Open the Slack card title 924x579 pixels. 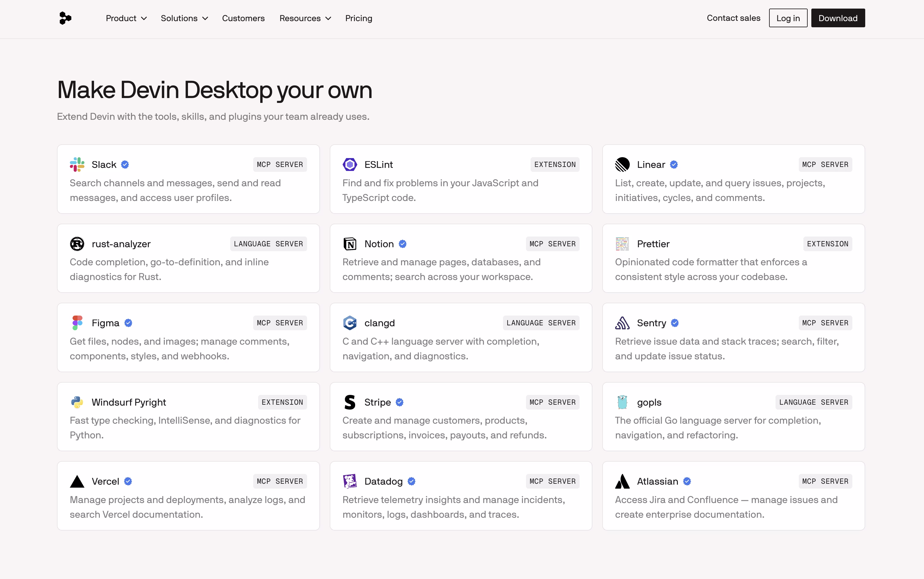(104, 164)
